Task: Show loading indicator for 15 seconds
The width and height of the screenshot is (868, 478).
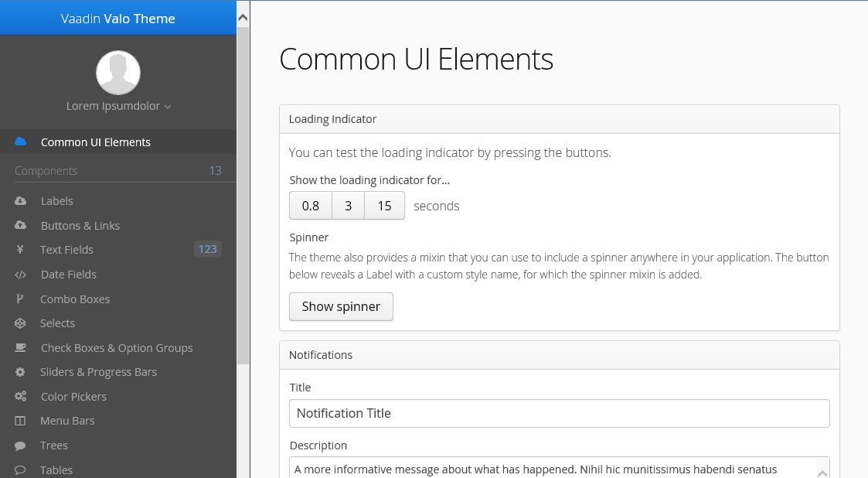Action: click(384, 206)
